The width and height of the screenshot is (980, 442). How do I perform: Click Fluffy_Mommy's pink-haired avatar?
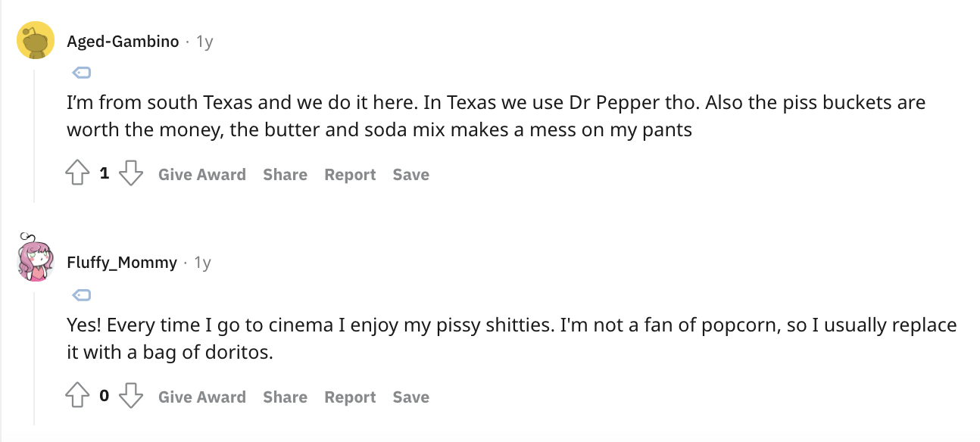pyautogui.click(x=35, y=258)
